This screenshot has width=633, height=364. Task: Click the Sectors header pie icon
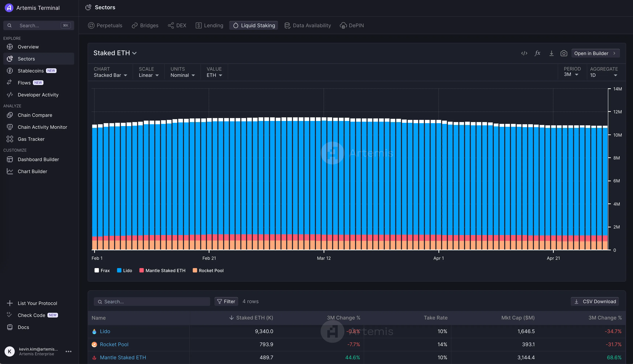click(x=88, y=7)
